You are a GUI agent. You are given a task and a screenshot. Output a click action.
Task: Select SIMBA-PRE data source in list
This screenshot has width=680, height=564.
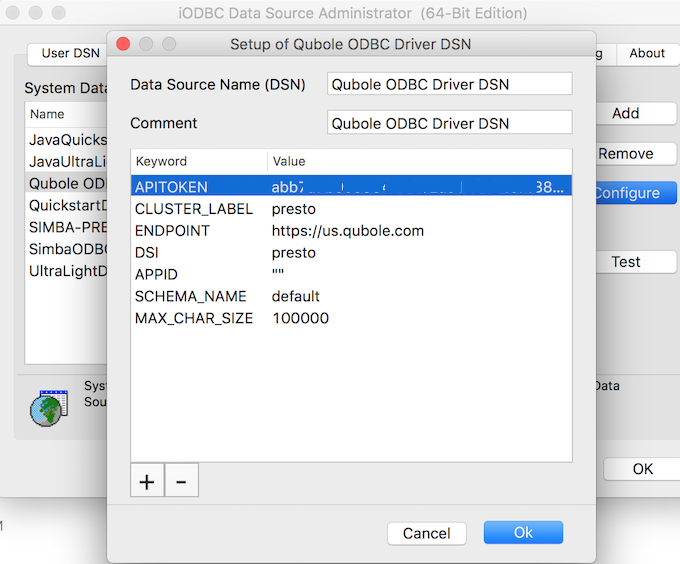[66, 227]
